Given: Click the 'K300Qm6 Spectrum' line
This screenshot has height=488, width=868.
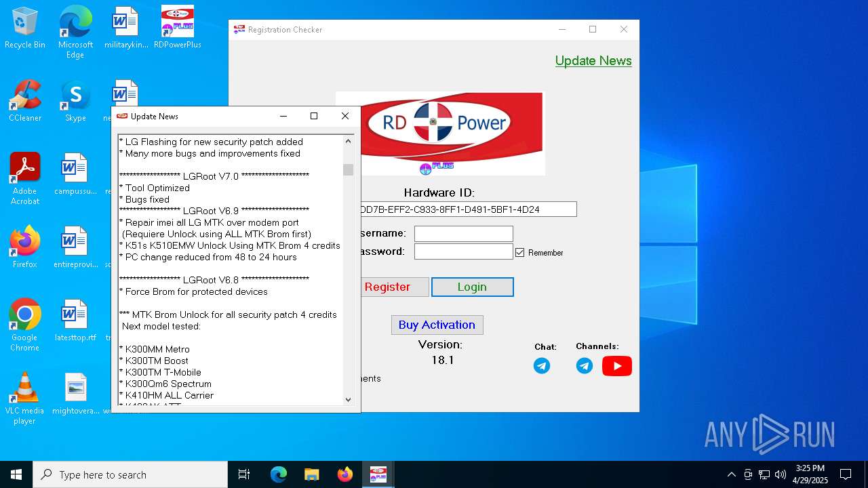Looking at the screenshot, I should tap(165, 384).
